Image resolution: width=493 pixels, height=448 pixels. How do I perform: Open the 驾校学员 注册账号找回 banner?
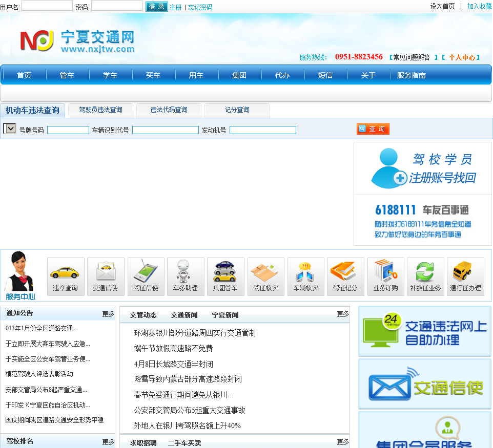423,168
